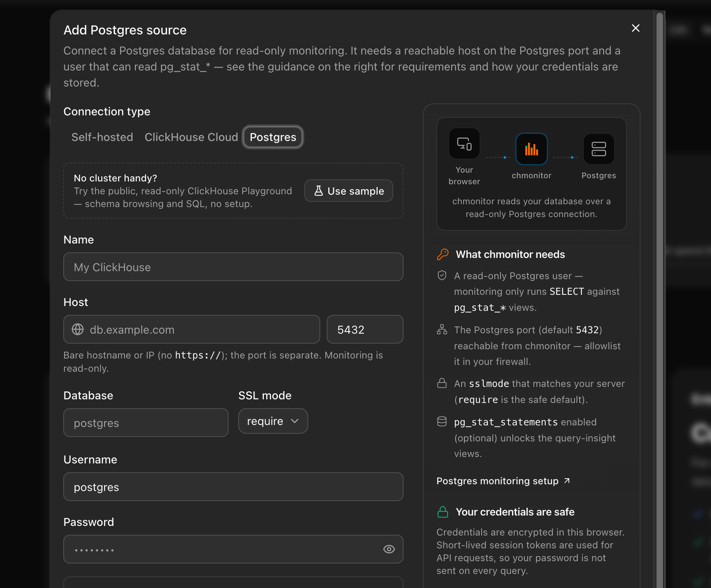
Task: Open the SSL mode require dropdown
Action: point(273,421)
